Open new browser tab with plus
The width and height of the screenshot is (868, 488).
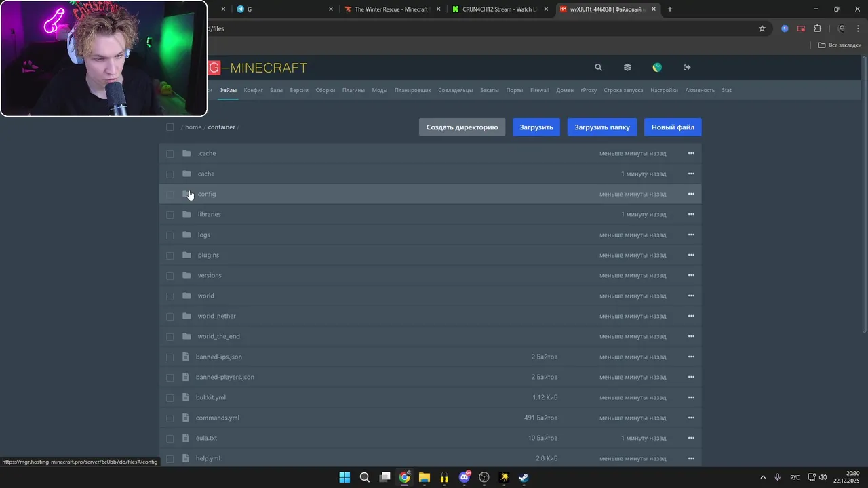pos(670,9)
